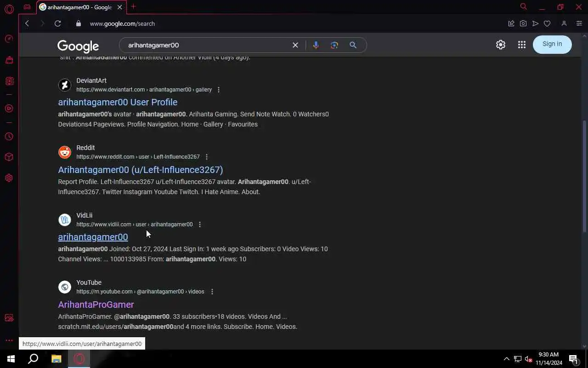588x368 pixels.
Task: Open Windows taskbar search
Action: [33, 359]
